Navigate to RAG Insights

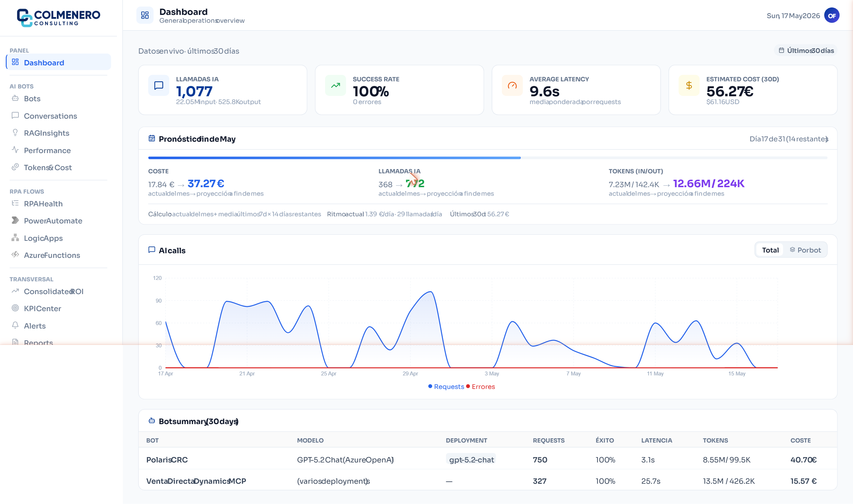pyautogui.click(x=59, y=133)
